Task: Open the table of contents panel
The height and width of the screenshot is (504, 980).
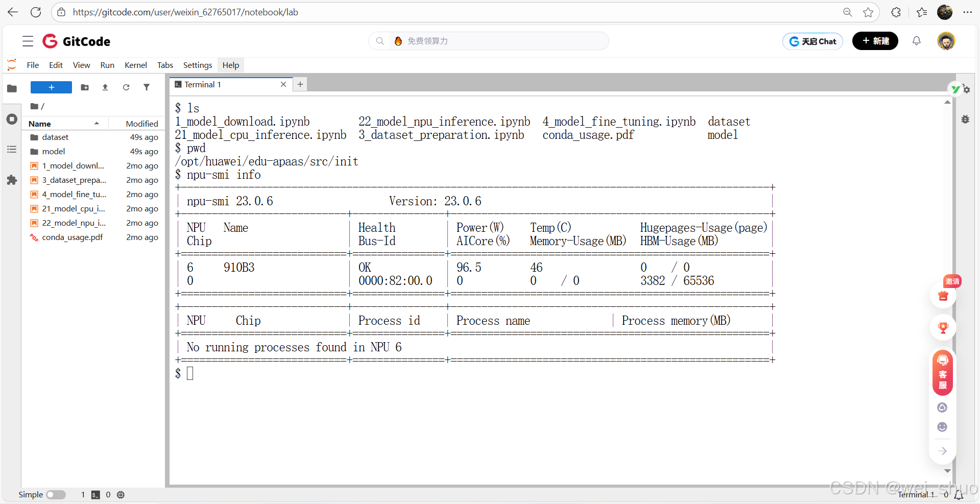Action: coord(12,150)
